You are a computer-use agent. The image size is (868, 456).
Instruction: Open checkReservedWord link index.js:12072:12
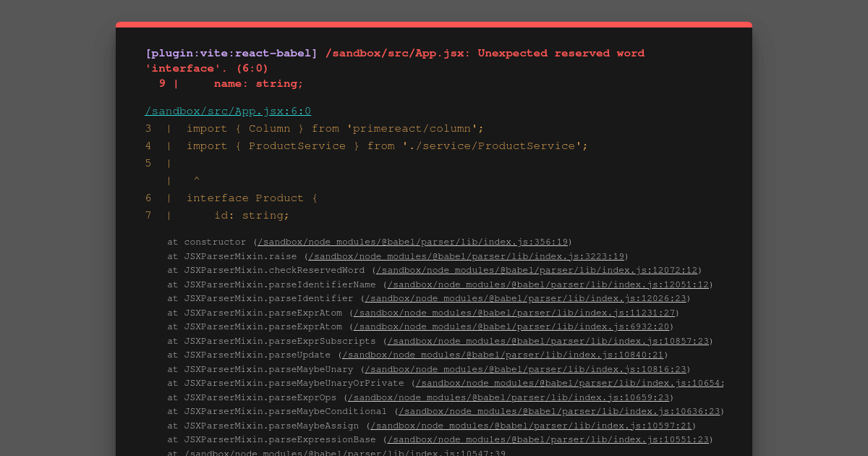(537, 270)
